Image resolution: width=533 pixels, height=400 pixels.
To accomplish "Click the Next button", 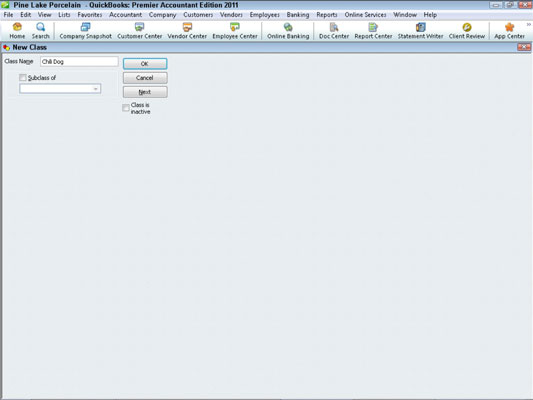I will [x=145, y=92].
